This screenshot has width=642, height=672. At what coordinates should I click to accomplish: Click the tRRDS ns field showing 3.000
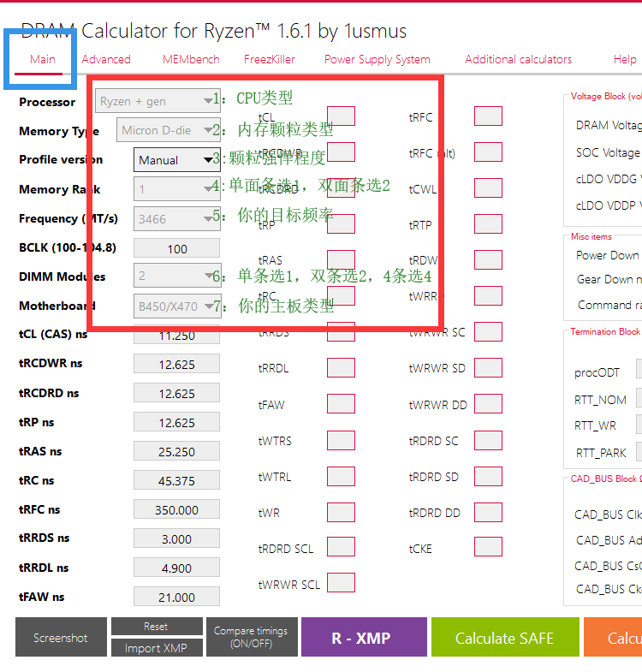point(176,538)
